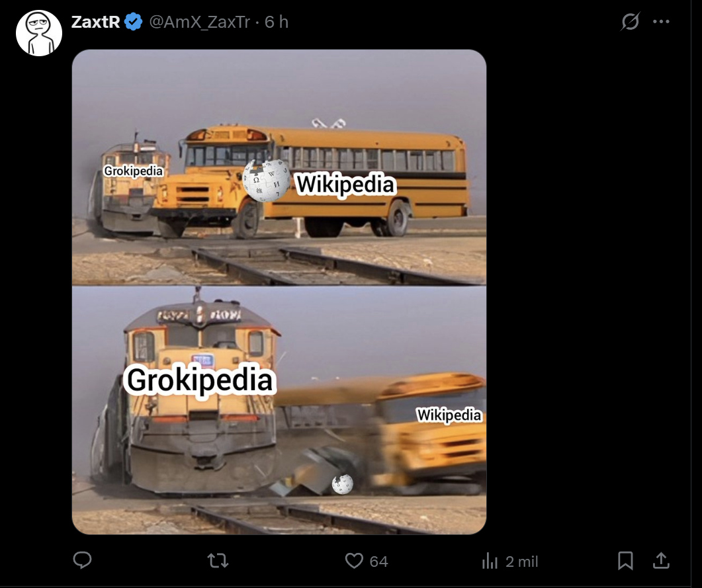Click the Grok explain-post icon
Image resolution: width=702 pixels, height=588 pixels.
[631, 21]
